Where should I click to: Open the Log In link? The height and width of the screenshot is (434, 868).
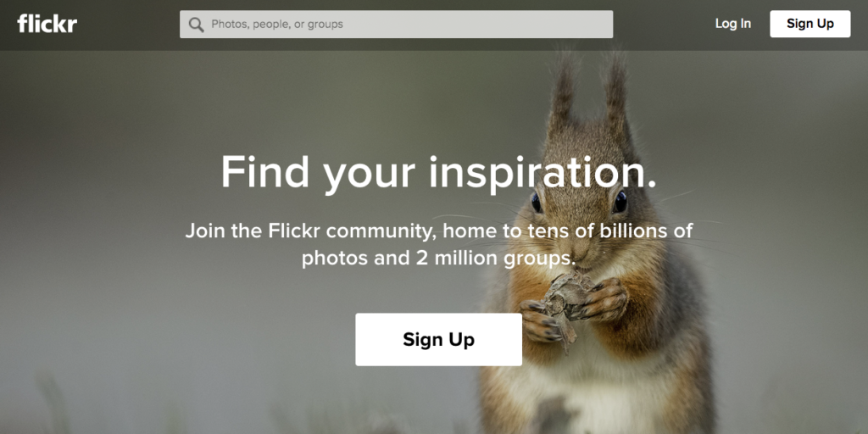(733, 24)
